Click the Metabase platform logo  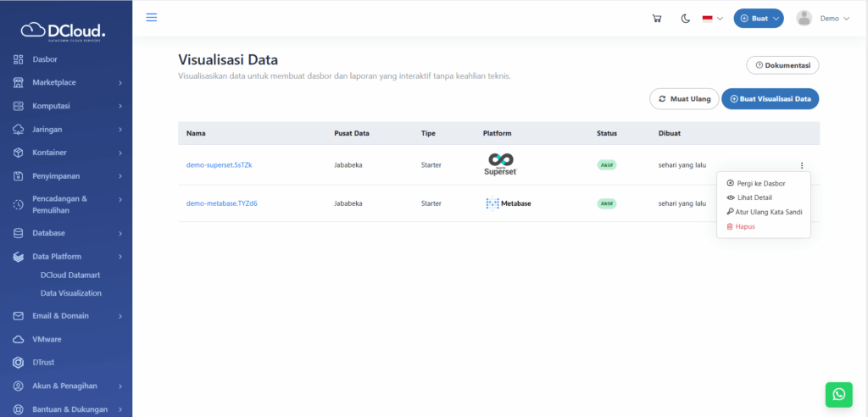509,203
